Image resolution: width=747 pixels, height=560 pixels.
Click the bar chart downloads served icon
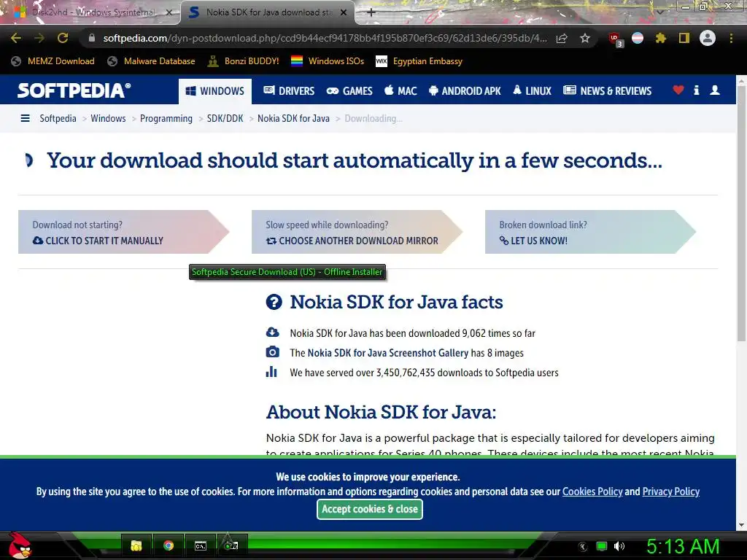click(271, 371)
